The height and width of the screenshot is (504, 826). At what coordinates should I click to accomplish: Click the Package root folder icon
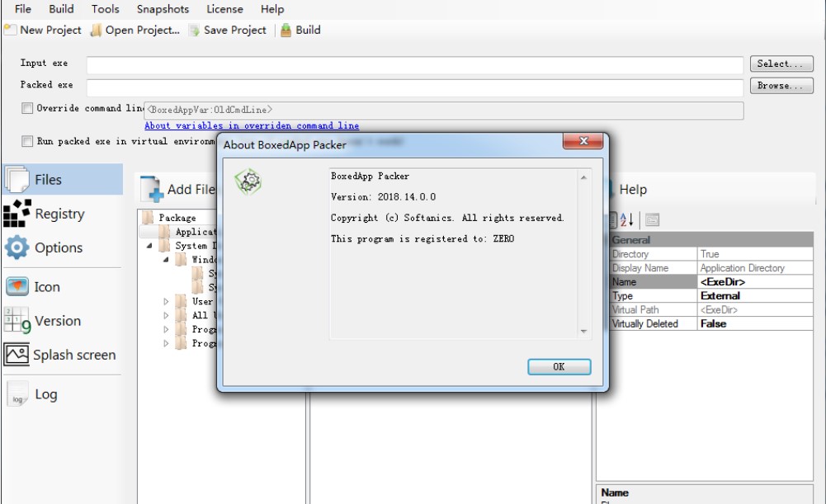pos(148,218)
